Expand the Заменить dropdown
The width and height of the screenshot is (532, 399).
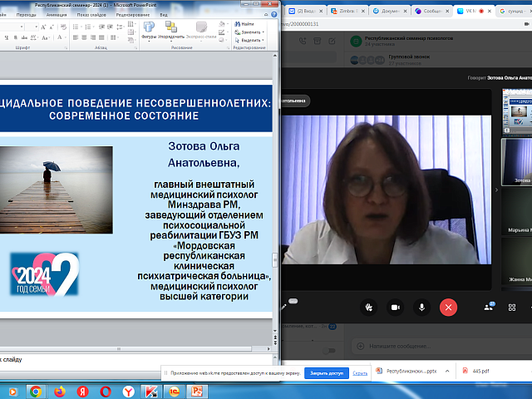click(x=249, y=32)
